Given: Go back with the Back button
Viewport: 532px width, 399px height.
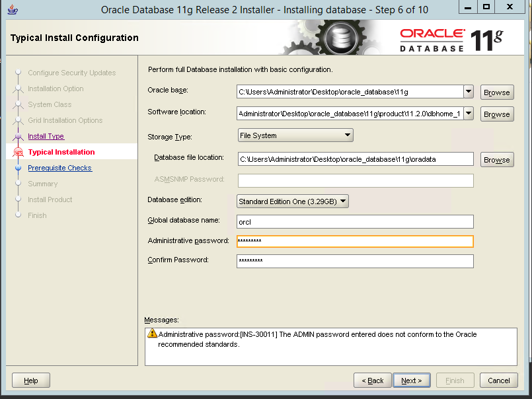Looking at the screenshot, I should (x=372, y=381).
